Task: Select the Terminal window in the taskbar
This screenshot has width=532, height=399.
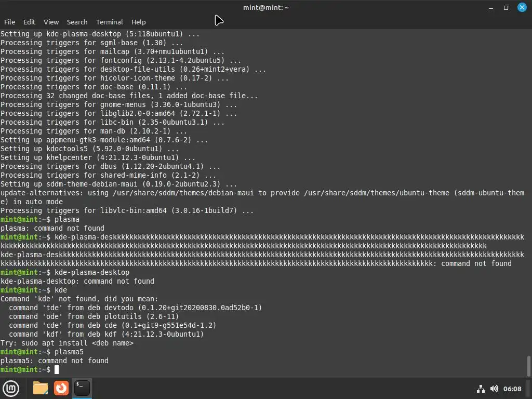Action: point(82,388)
